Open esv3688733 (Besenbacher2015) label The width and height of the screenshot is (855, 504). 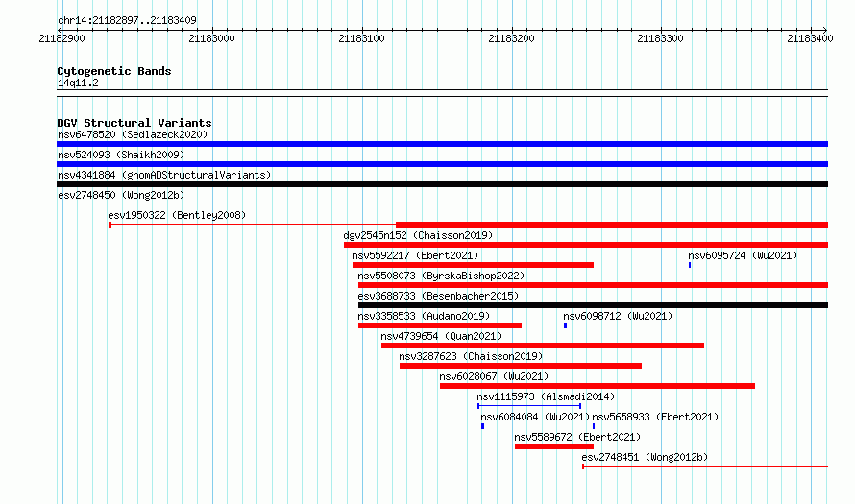[x=438, y=296]
